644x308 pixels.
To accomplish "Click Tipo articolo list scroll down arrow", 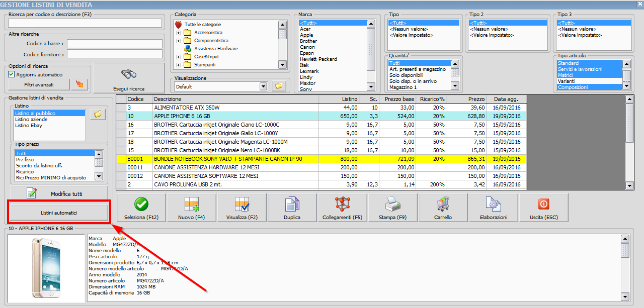I will click(626, 86).
